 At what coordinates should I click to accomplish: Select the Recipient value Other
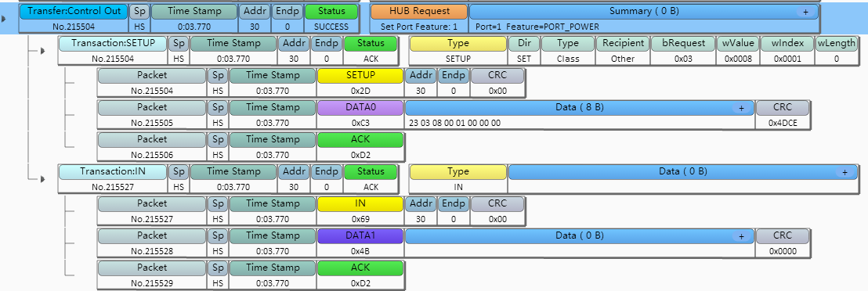[624, 59]
